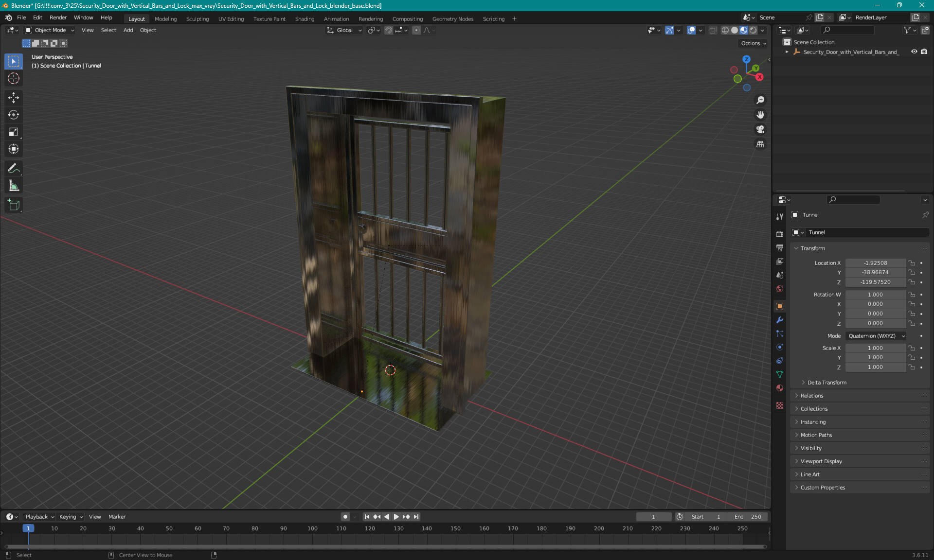Click the Location X value field
The height and width of the screenshot is (560, 934).
click(875, 263)
